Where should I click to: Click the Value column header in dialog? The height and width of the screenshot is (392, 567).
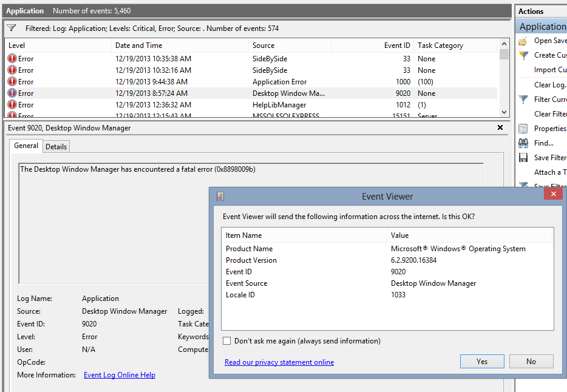pos(470,235)
